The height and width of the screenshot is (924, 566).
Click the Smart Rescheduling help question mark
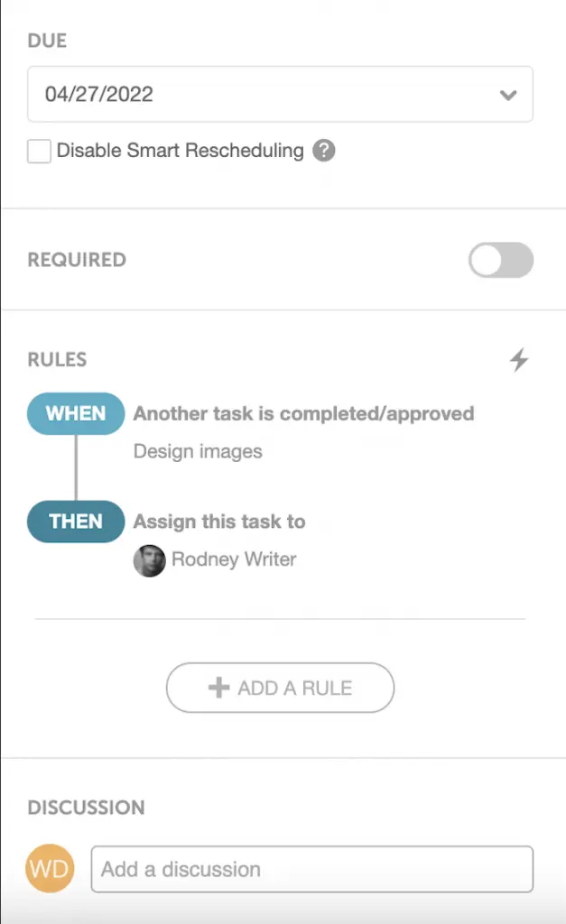tap(324, 151)
